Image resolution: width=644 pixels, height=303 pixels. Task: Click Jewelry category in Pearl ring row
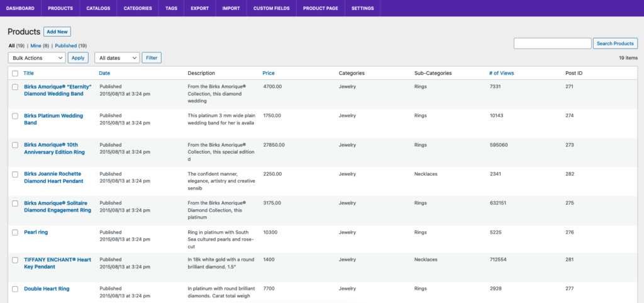[x=347, y=232]
